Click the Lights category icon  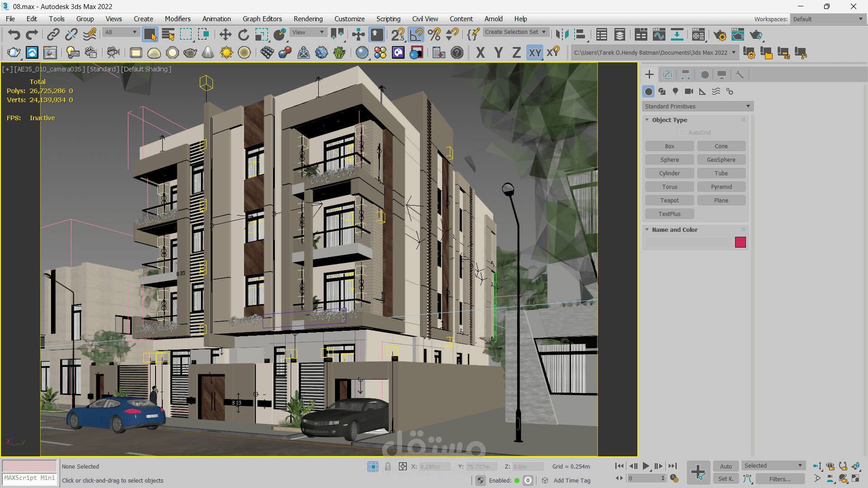(675, 91)
